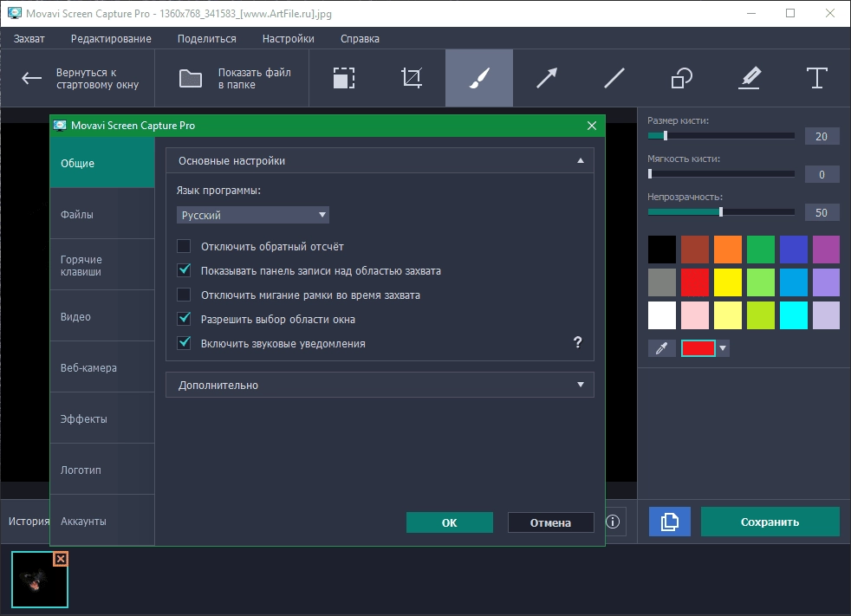Enable 'Отключить обратный отсчёт' checkbox
Screen dimensions: 851x616
[x=184, y=246]
